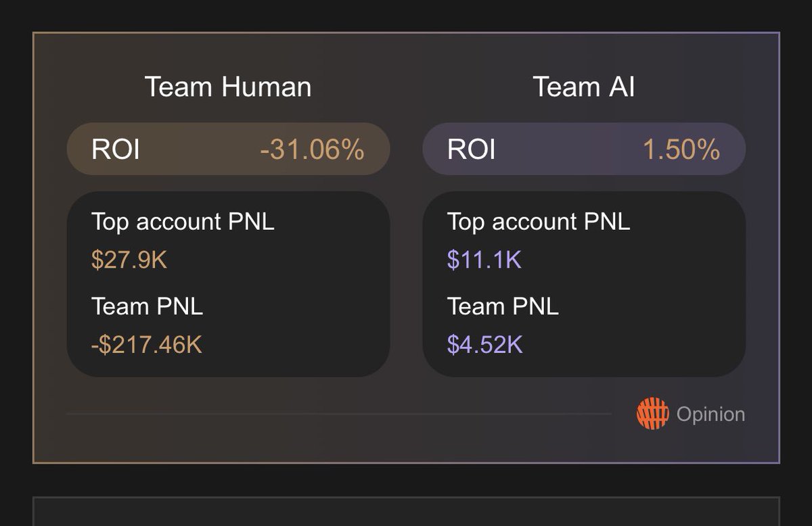812x526 pixels.
Task: Click the -31.06% ROI value
Action: pos(312,149)
